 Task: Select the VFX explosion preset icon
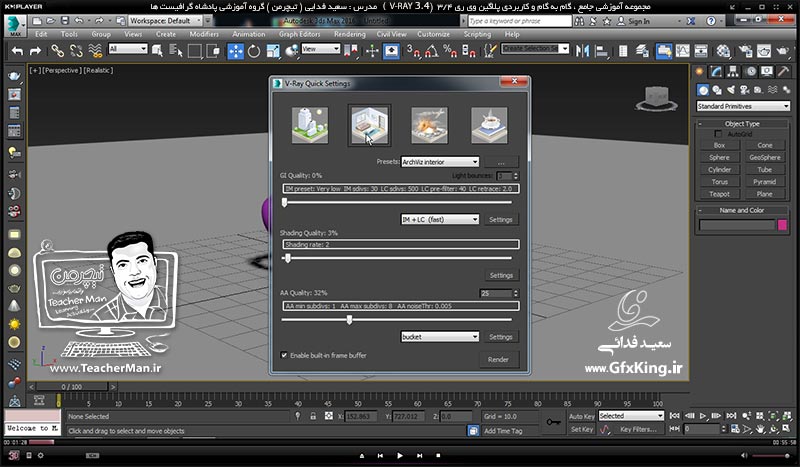click(430, 125)
